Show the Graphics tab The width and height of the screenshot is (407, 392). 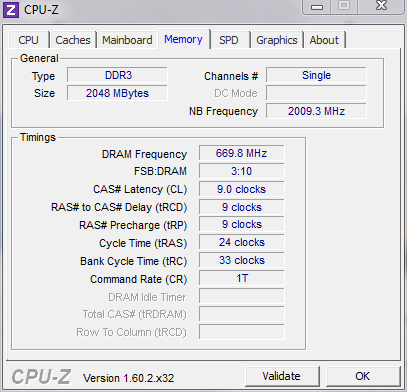click(x=277, y=40)
